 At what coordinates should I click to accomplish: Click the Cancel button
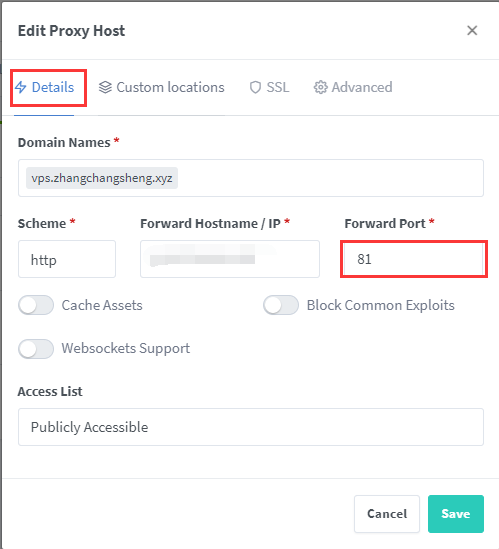[x=387, y=514]
